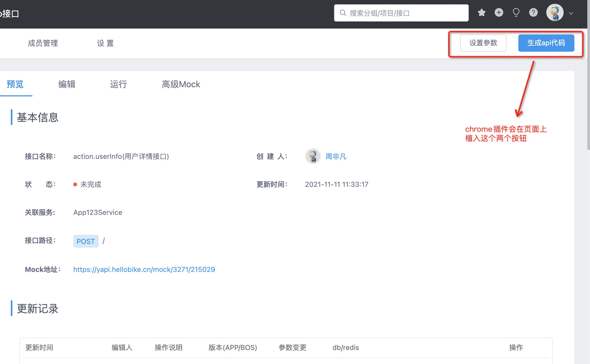The width and height of the screenshot is (590, 364).
Task: Open the 运行 tab
Action: point(118,84)
